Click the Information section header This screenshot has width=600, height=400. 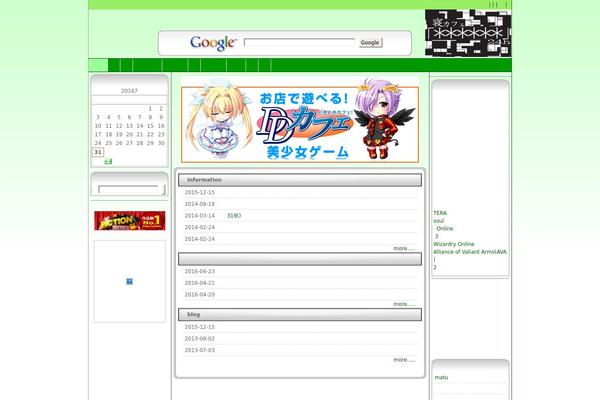(x=300, y=180)
